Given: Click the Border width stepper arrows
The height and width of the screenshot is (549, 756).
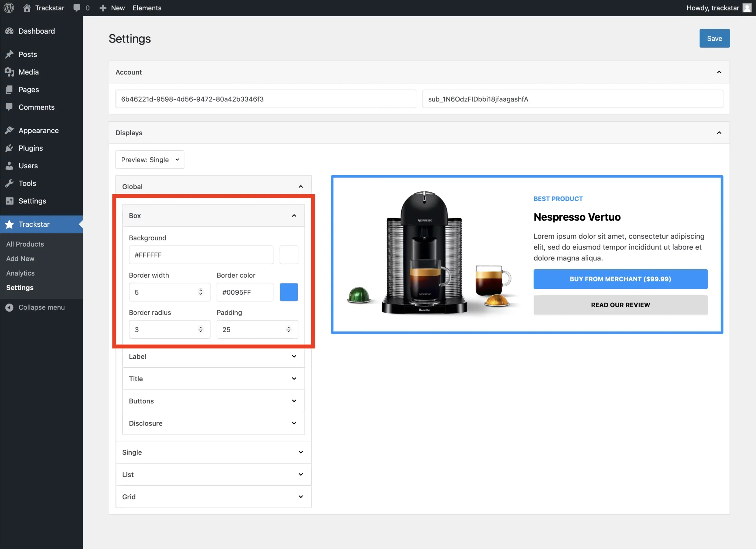Looking at the screenshot, I should tap(201, 292).
